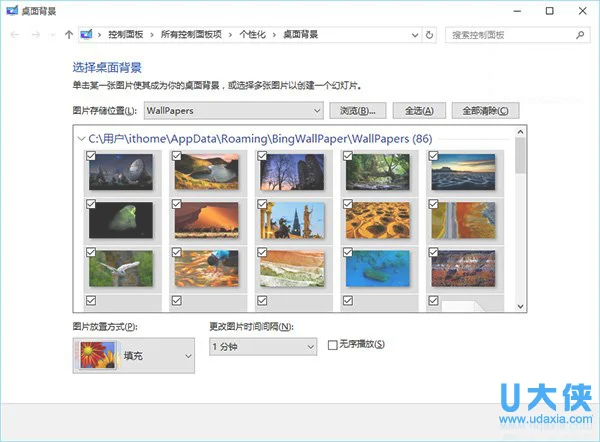Image resolution: width=600 pixels, height=442 pixels.
Task: Click the 浏览(B)... button
Action: coord(358,111)
